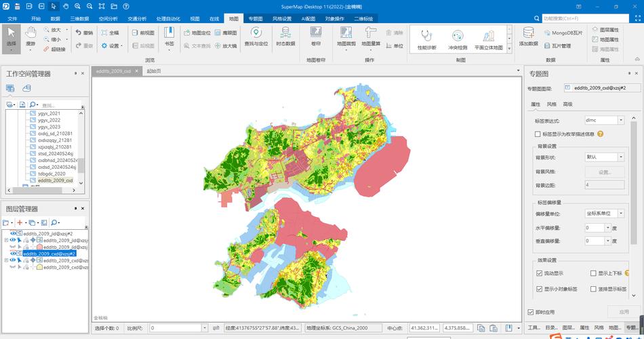Select the 漫游 (pan) hand tool
The image size is (644, 339).
(31, 36)
